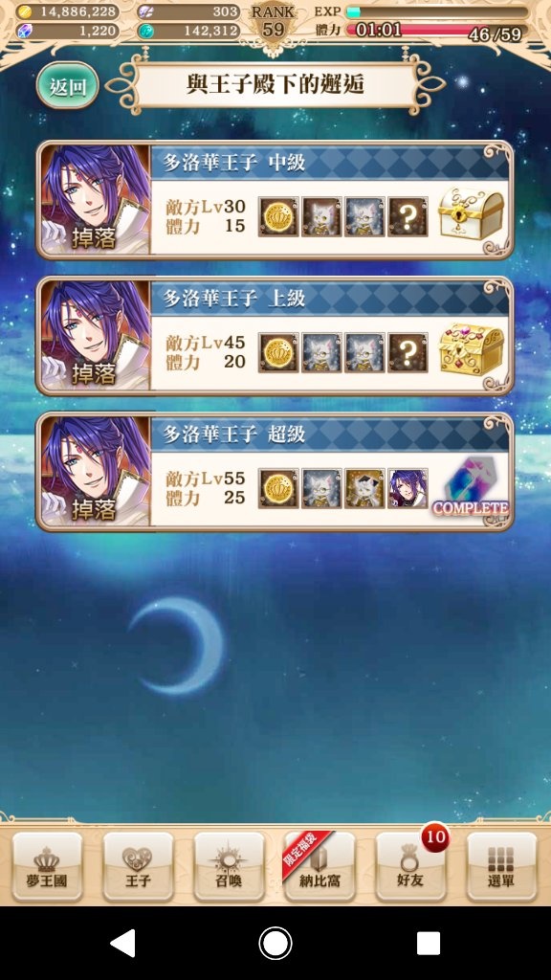Screen dimensions: 551x980
Task: Tap the unknown question-mark drop in 中級 row
Action: click(x=408, y=216)
